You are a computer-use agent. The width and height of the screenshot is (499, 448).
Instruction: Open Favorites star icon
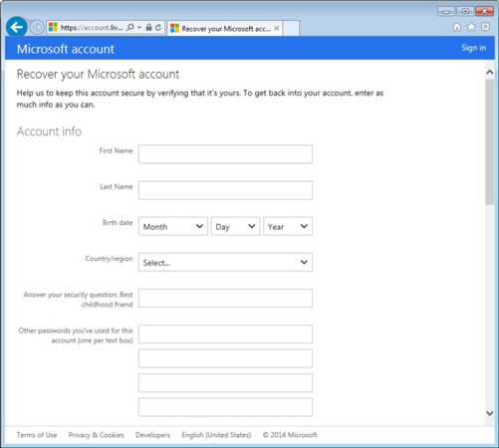(x=471, y=27)
